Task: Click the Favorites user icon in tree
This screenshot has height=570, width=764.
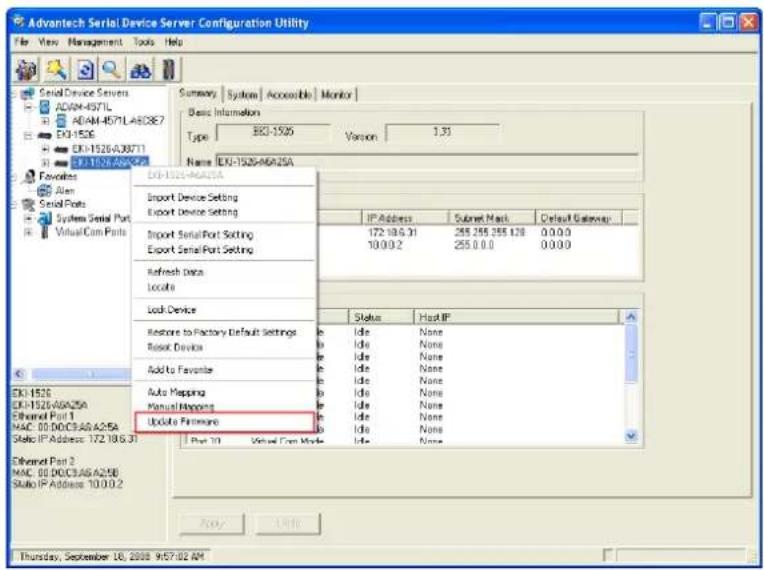Action: click(29, 176)
